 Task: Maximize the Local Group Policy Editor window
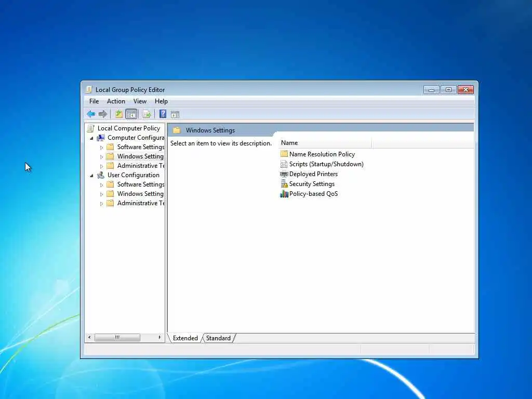tap(448, 89)
